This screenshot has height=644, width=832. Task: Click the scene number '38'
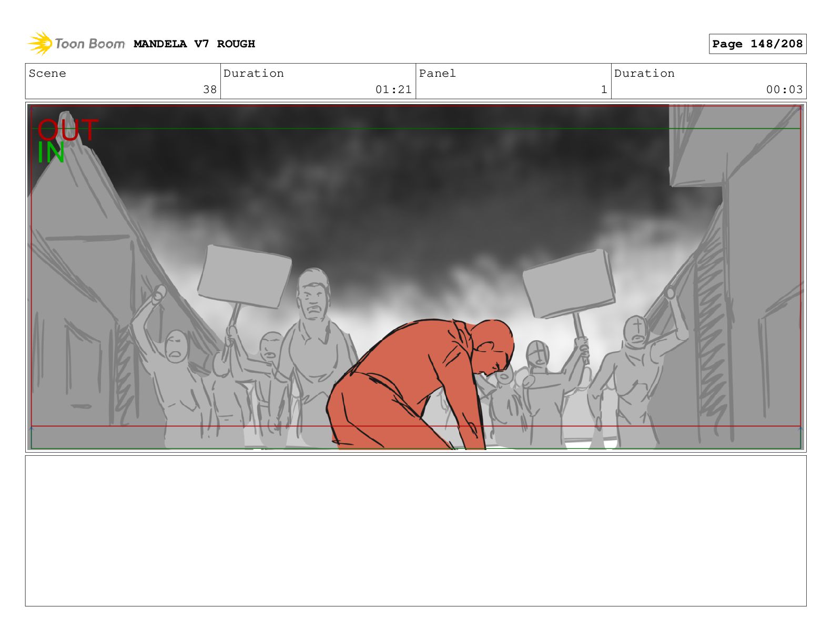[x=210, y=90]
